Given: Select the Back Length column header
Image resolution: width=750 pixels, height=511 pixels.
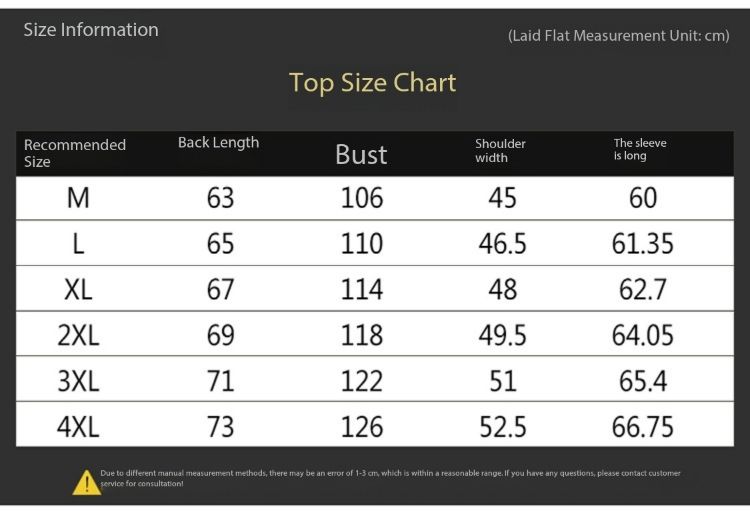Looking at the screenshot, I should point(218,143).
